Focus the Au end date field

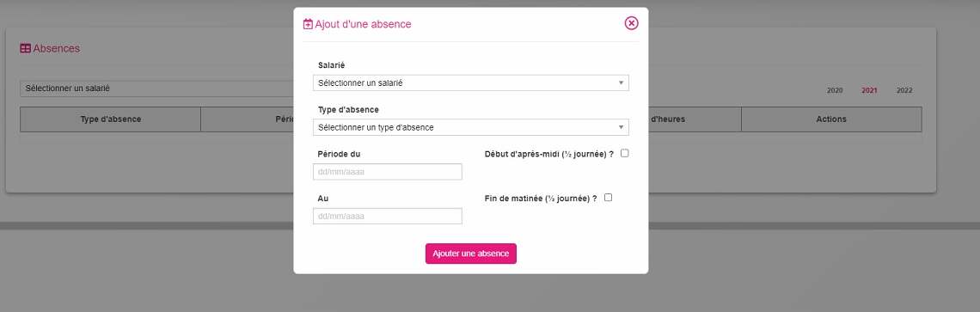click(x=388, y=216)
